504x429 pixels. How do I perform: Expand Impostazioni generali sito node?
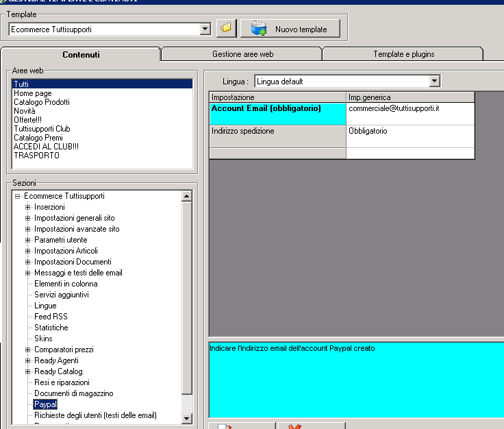point(27,218)
